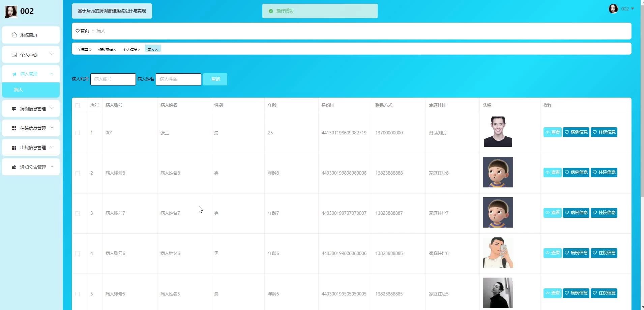The width and height of the screenshot is (644, 310).
Task: Click the 出院信息管理 grid icon
Action: coord(14,148)
